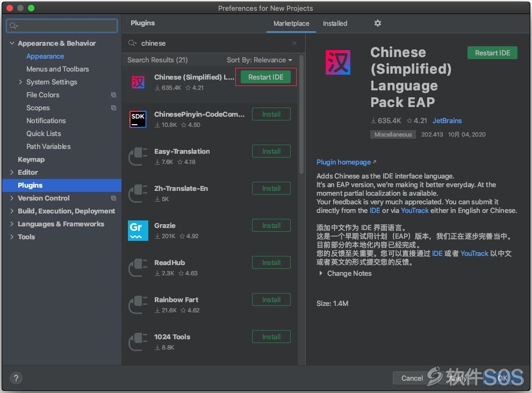Image resolution: width=532 pixels, height=393 pixels.
Task: Click the File Colors project-level icon
Action: [114, 95]
